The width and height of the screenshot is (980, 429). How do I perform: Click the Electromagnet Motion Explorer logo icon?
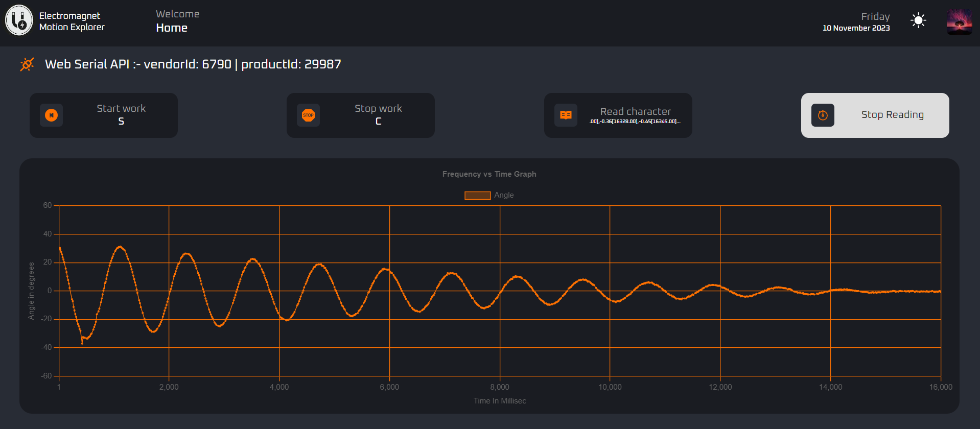[19, 20]
